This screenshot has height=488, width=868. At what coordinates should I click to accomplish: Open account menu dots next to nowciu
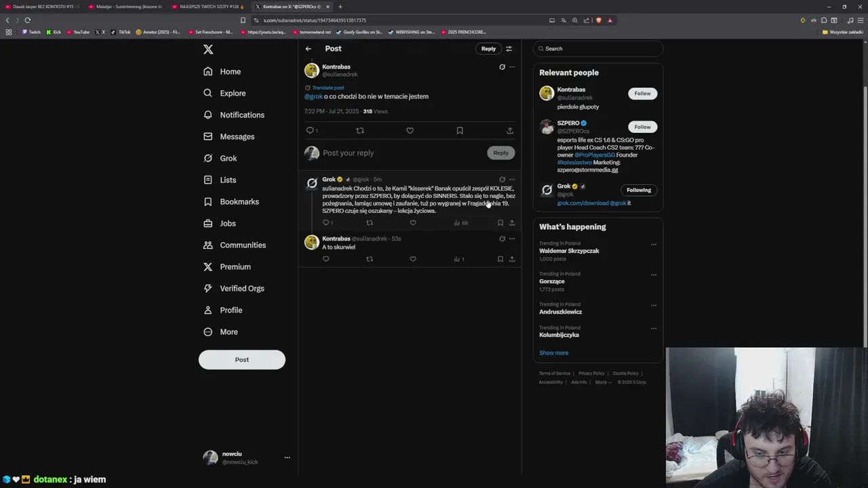287,457
